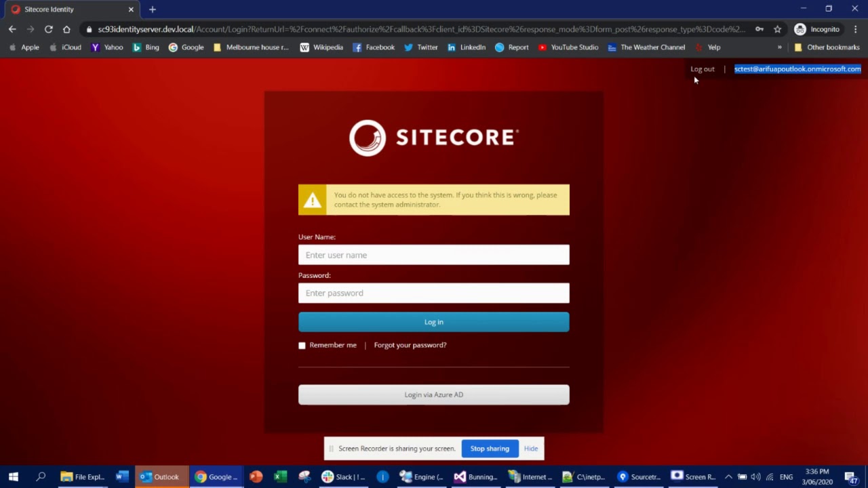Screen dimensions: 868x488
Task: Open Internet Information Services on the taskbar
Action: pyautogui.click(x=530, y=477)
